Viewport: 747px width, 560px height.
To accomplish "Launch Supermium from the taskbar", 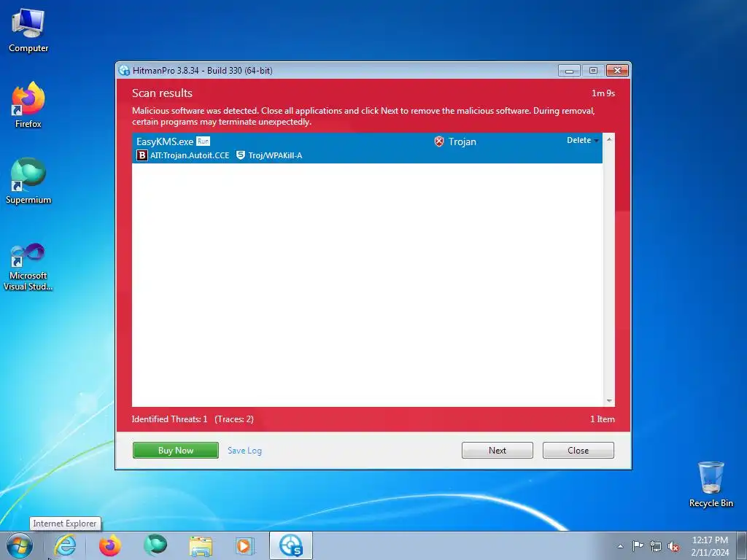I will (155, 545).
